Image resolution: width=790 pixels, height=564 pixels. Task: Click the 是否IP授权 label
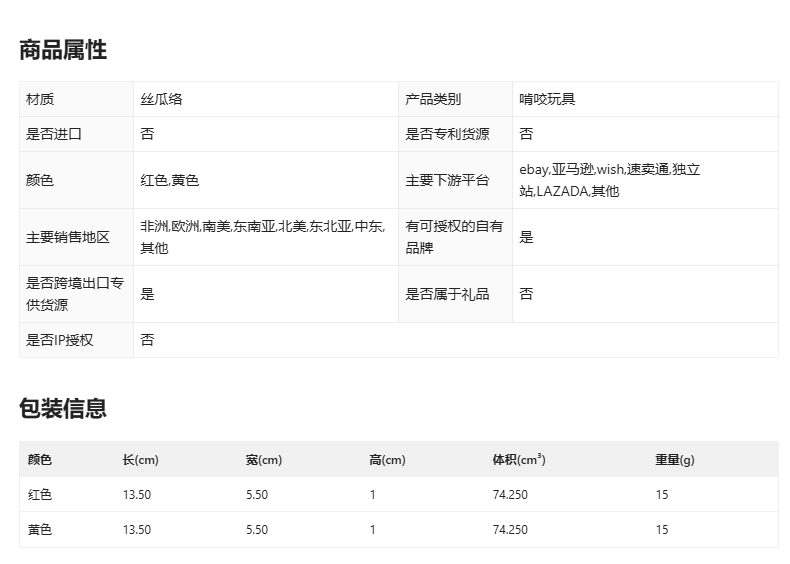[60, 340]
